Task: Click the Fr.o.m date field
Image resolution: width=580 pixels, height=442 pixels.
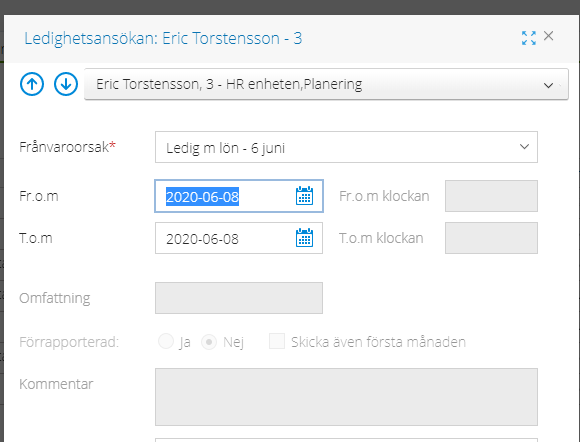Action: (x=239, y=196)
